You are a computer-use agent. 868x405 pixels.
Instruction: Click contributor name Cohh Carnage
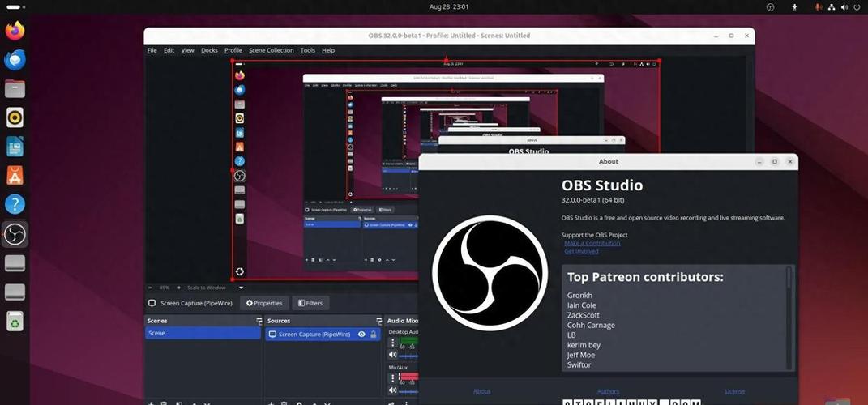coord(591,326)
